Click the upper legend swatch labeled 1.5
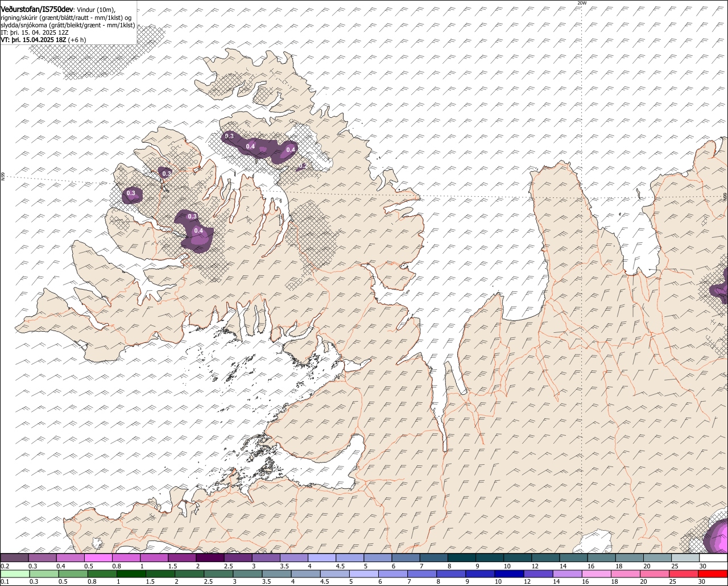 tap(182, 558)
